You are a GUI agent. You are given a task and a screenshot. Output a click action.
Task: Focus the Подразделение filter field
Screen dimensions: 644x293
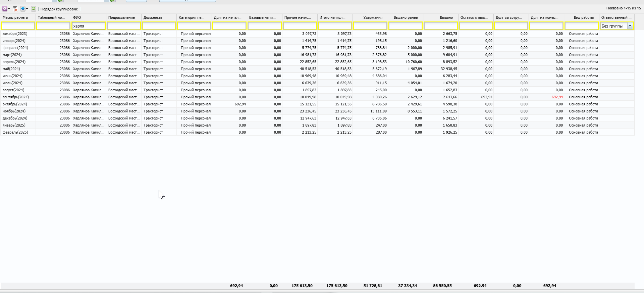(124, 26)
